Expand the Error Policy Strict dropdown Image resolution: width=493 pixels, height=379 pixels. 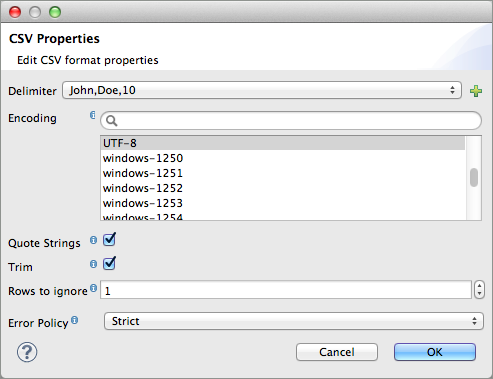pyautogui.click(x=294, y=321)
